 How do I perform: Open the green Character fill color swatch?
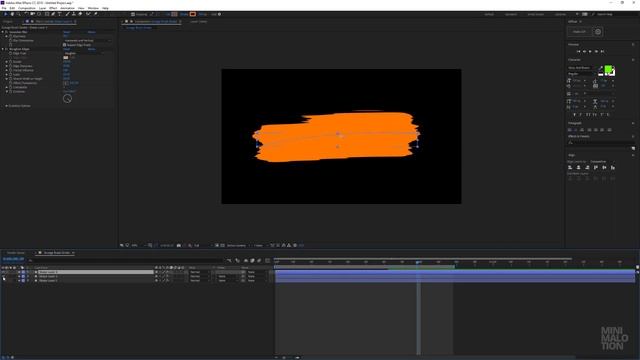(x=608, y=69)
